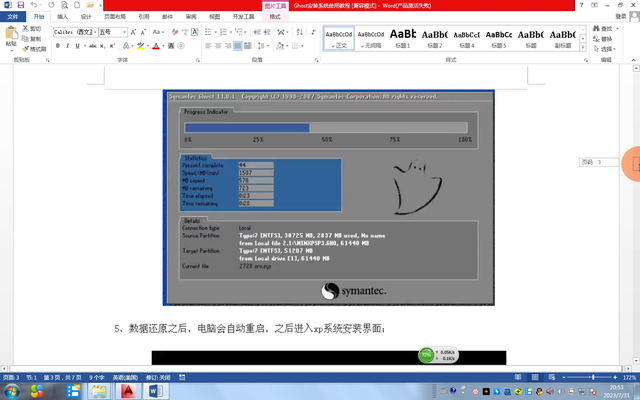This screenshot has width=640, height=400.
Task: Toggle justify alignment
Action: 238,46
